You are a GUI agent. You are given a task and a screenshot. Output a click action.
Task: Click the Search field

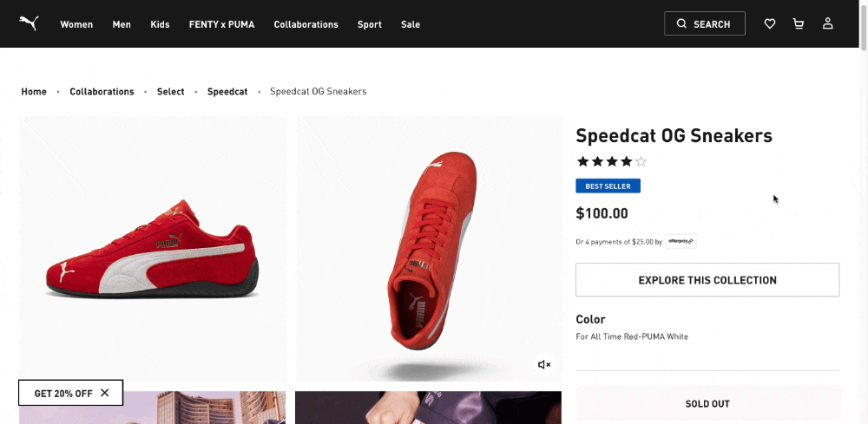(704, 24)
